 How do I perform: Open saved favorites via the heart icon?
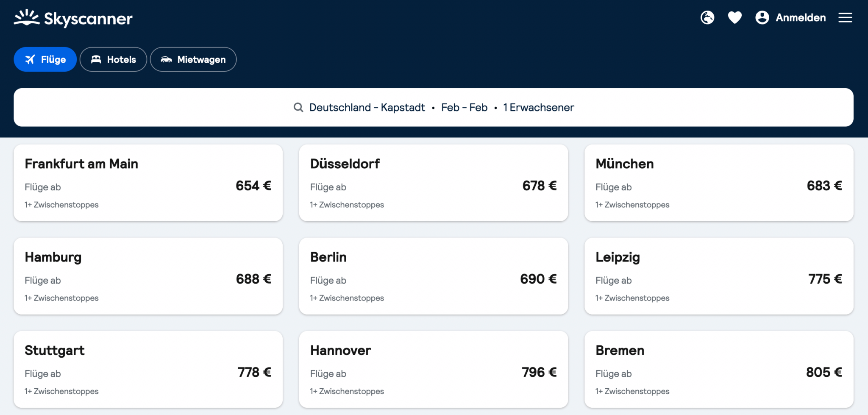point(734,18)
